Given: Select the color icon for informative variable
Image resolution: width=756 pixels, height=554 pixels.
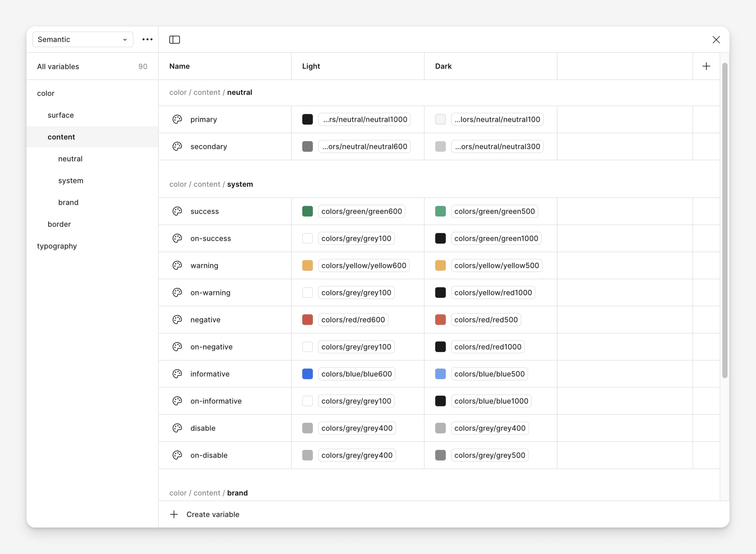Looking at the screenshot, I should coord(177,374).
